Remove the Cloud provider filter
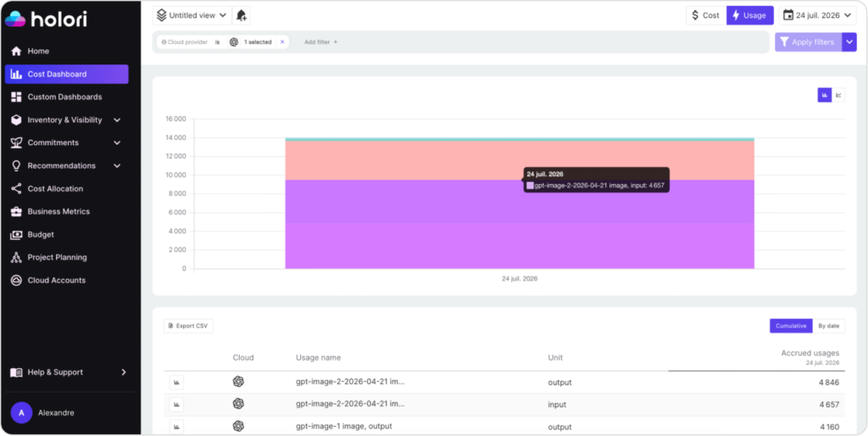Image resolution: width=868 pixels, height=436 pixels. (x=281, y=42)
